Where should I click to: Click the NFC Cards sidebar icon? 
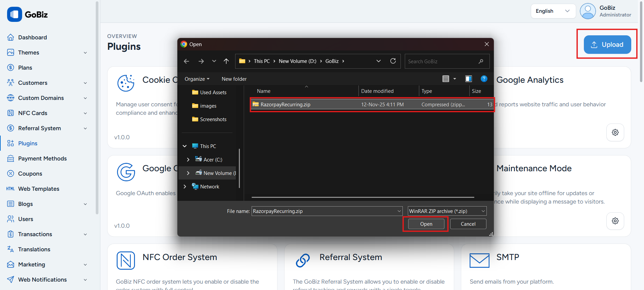[x=11, y=113]
